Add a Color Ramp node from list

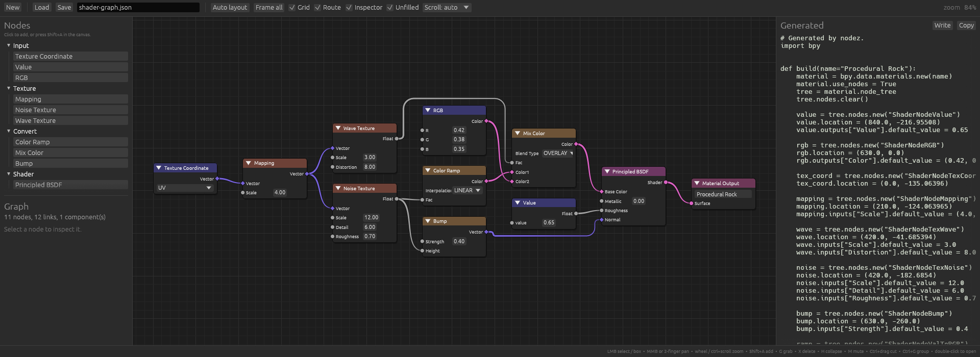(x=70, y=142)
